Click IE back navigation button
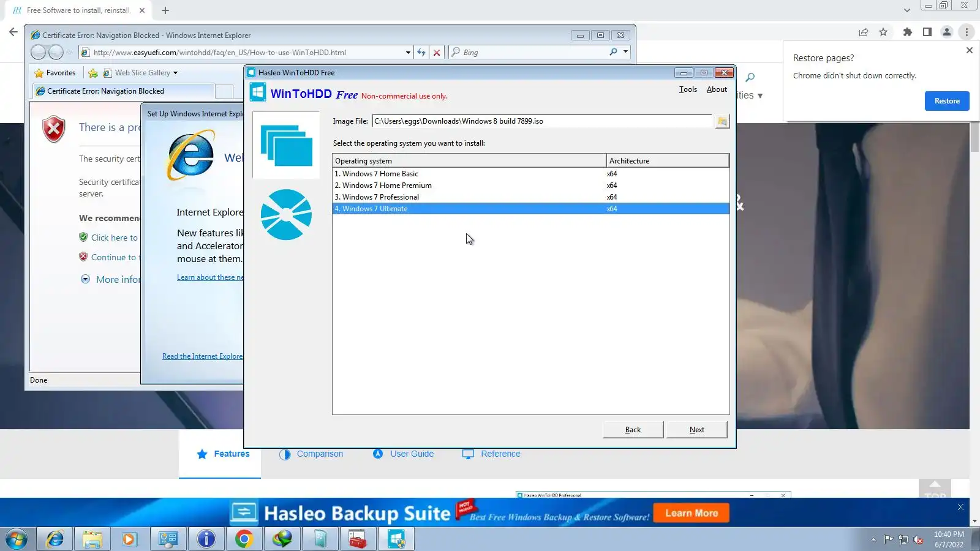The height and width of the screenshot is (551, 980). [x=38, y=53]
